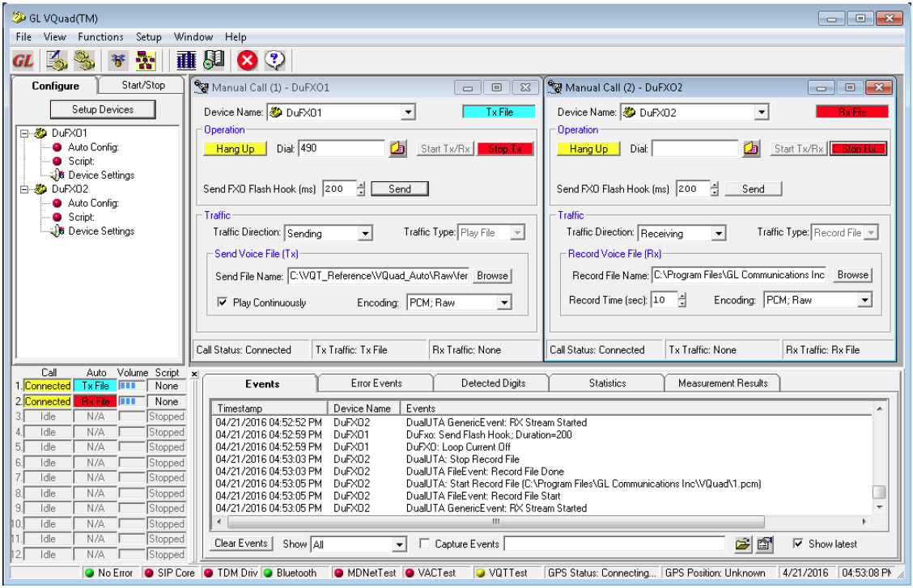The width and height of the screenshot is (913, 588).
Task: Open the File menu
Action: pos(23,36)
